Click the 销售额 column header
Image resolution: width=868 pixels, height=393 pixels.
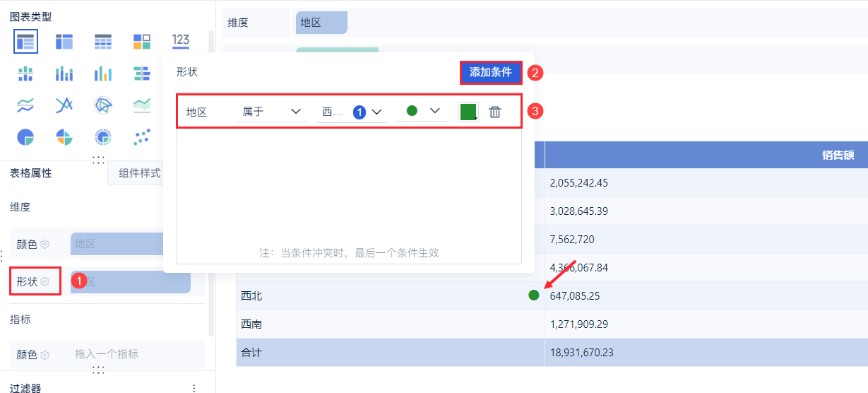pos(838,155)
